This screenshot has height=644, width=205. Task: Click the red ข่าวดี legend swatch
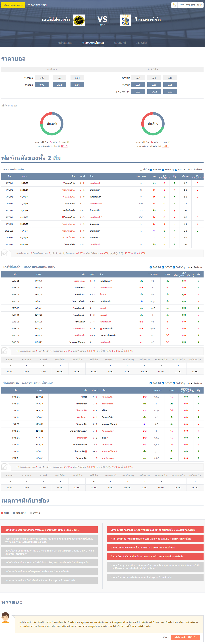click(x=2, y=513)
